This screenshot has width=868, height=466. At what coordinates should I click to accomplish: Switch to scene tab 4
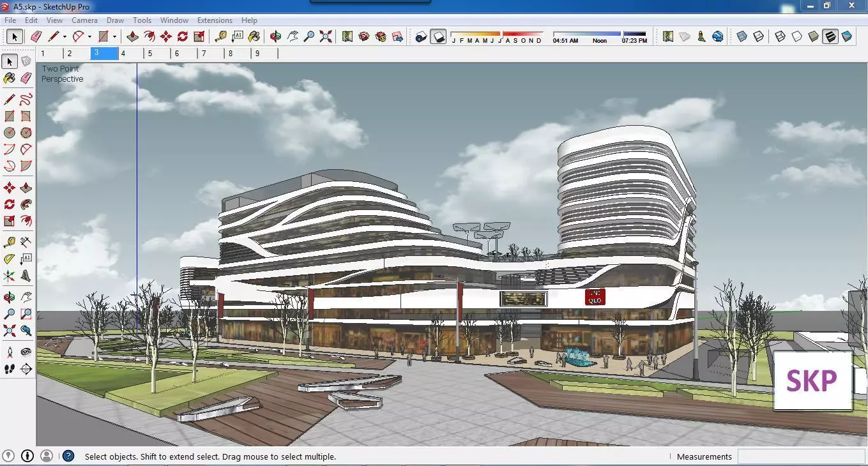(x=131, y=54)
